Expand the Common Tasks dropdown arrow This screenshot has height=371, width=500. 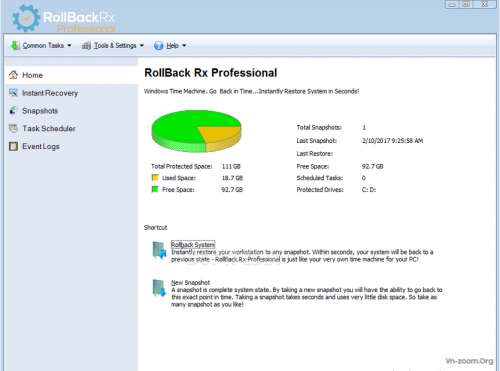(69, 45)
